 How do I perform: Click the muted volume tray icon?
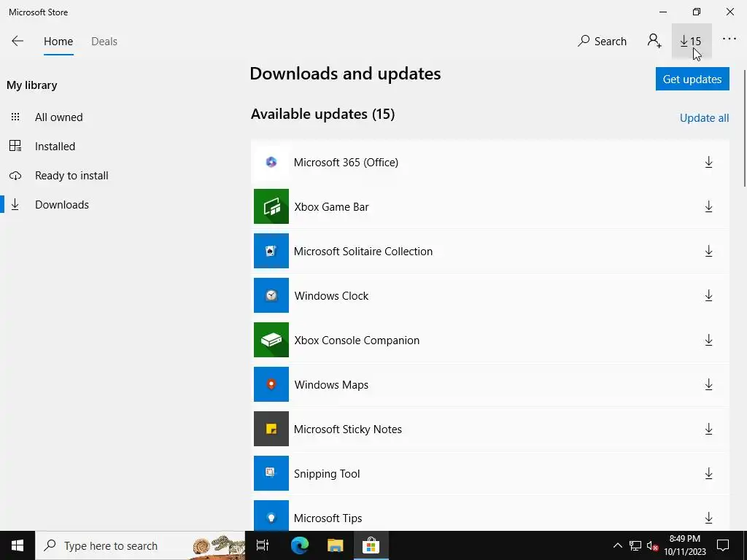click(x=653, y=545)
